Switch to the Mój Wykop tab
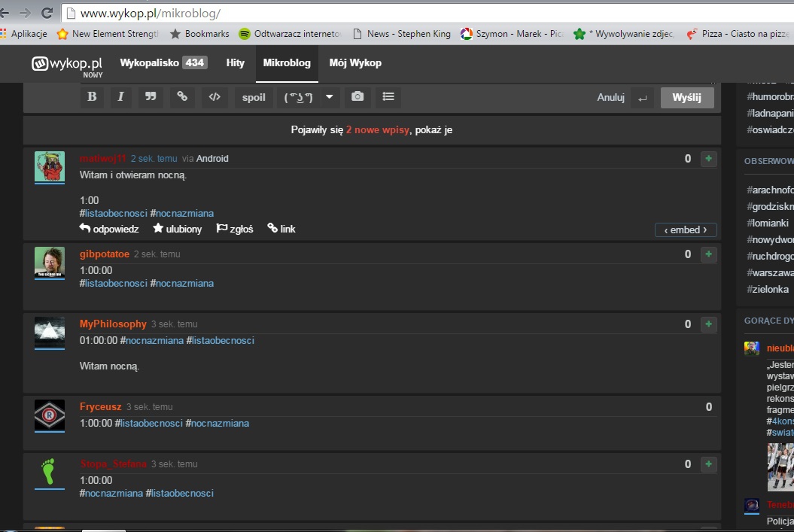This screenshot has width=794, height=532. [x=355, y=63]
